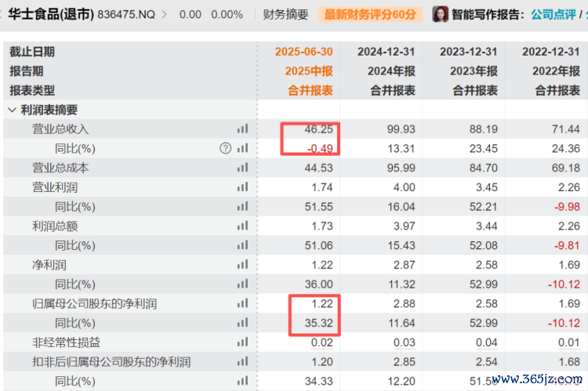Click the 2025中报 report period label
This screenshot has height=391, width=588.
click(x=309, y=71)
